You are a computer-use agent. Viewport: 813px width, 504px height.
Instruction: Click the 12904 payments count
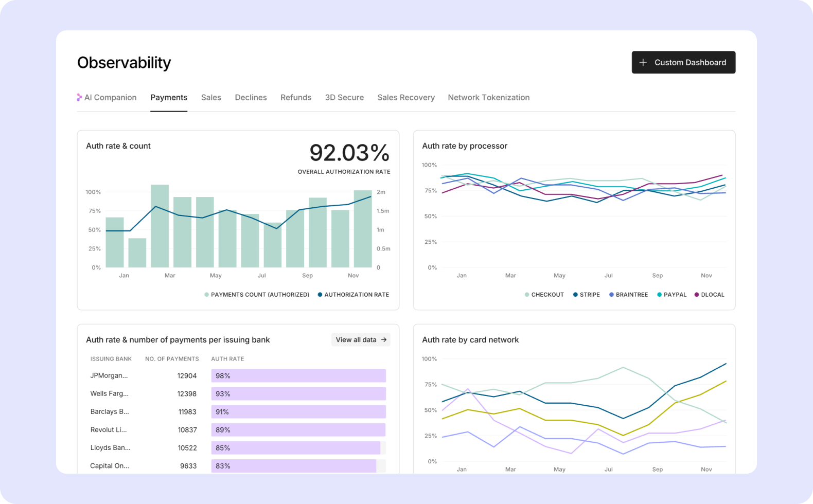(x=187, y=376)
